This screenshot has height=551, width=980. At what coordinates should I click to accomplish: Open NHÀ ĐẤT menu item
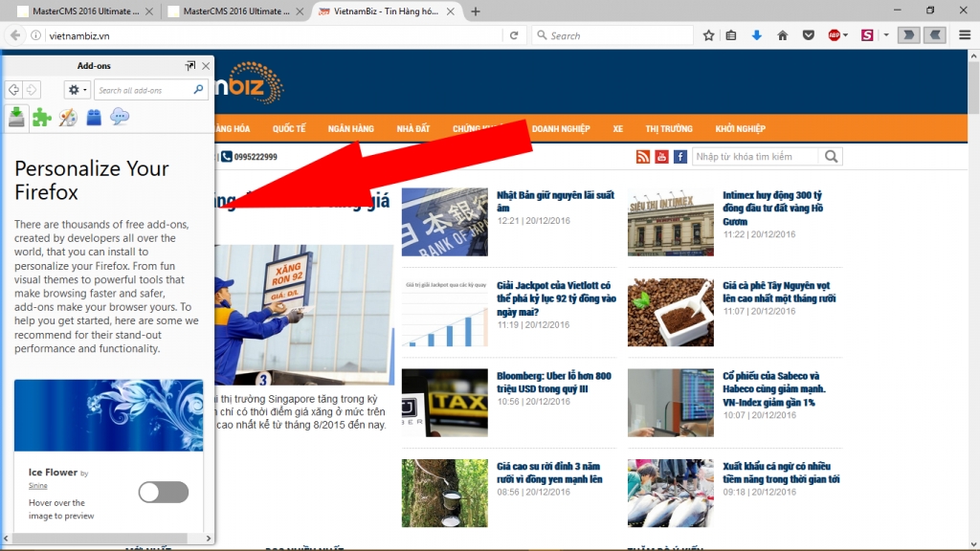[413, 129]
